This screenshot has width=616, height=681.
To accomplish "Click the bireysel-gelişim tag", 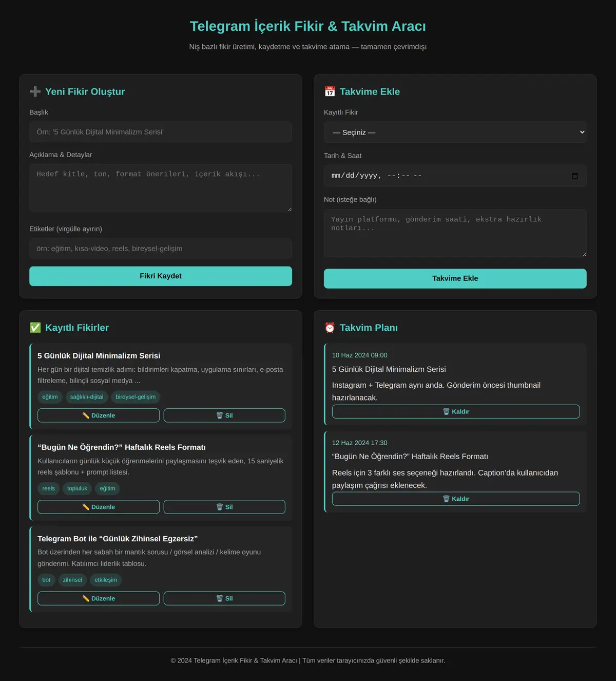I will coord(136,397).
